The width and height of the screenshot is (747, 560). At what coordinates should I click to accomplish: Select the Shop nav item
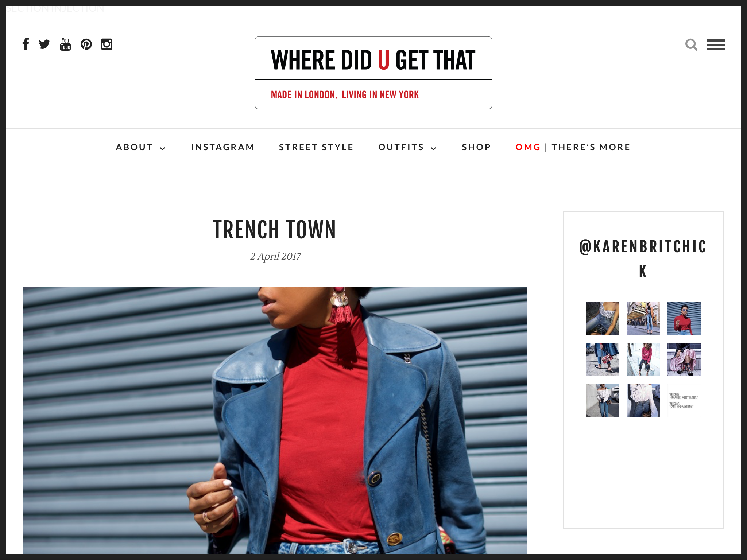tap(476, 147)
